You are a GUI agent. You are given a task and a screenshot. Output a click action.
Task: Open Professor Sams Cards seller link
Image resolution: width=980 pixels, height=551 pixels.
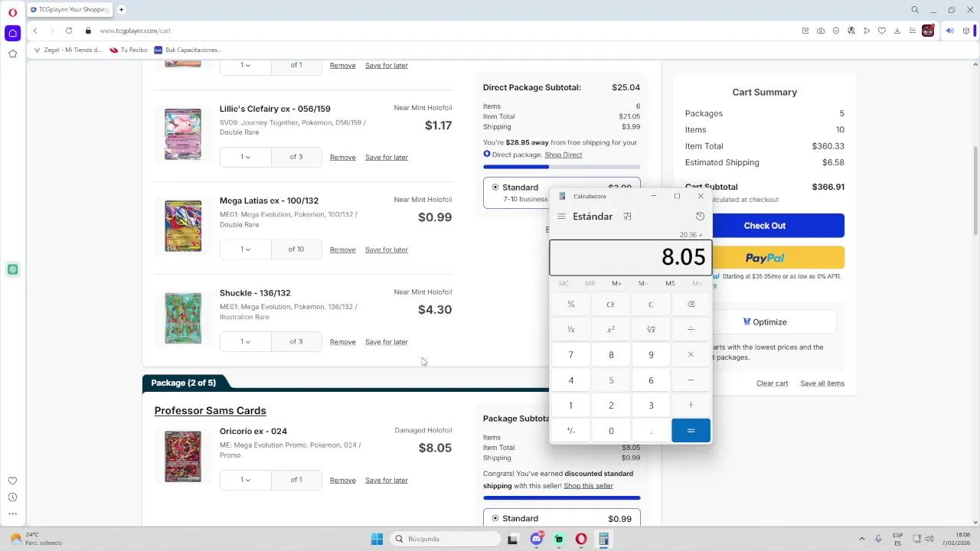click(210, 411)
